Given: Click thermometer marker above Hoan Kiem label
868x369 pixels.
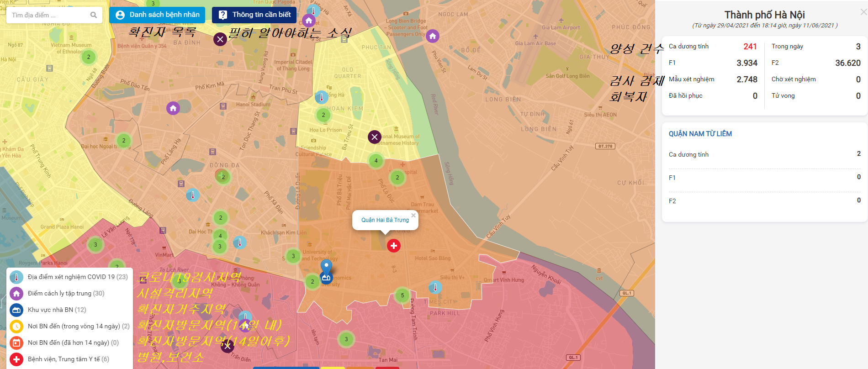Looking at the screenshot, I should click(321, 97).
